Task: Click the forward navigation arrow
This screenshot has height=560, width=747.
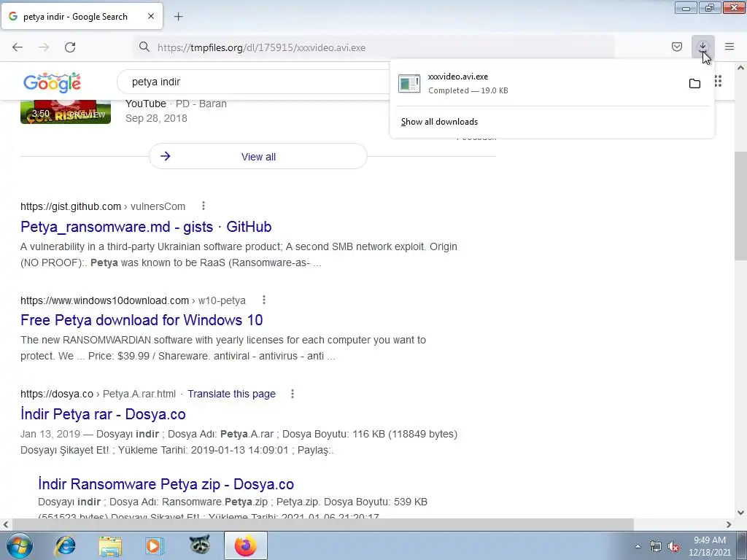Action: [x=44, y=47]
